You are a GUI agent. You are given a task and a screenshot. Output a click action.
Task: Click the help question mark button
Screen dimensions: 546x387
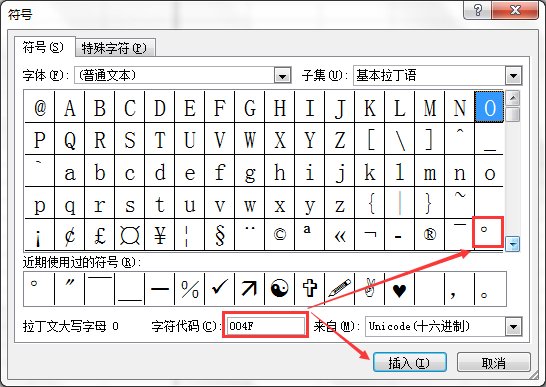coord(478,10)
